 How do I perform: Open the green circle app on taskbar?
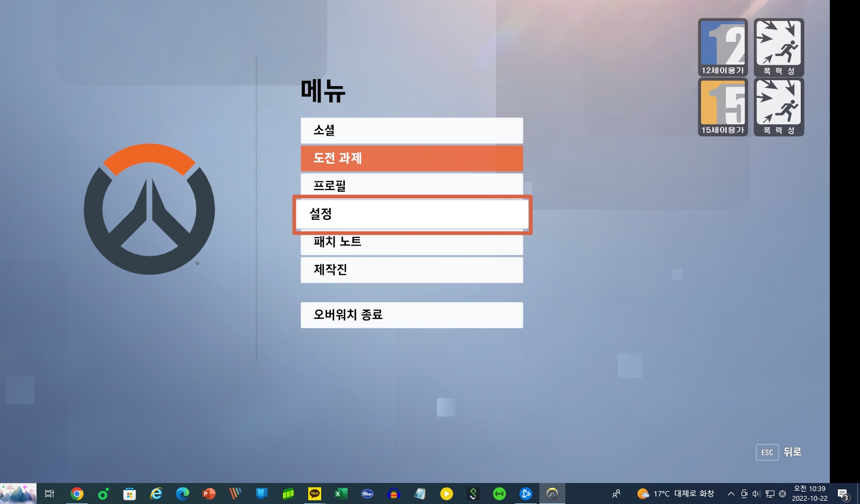[x=103, y=494]
